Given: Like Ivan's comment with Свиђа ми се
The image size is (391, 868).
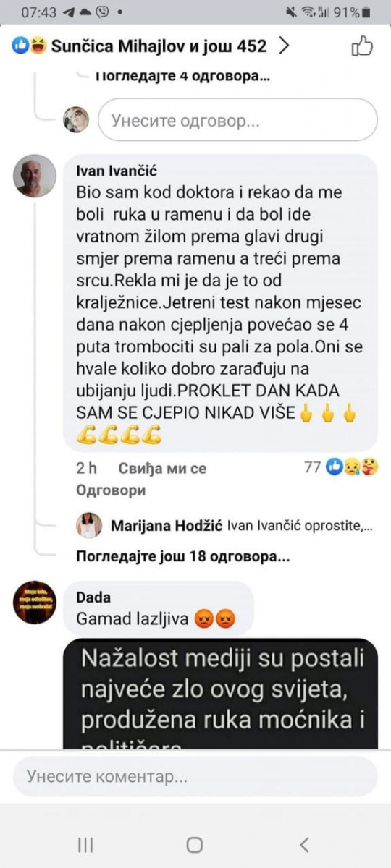Looking at the screenshot, I should pos(164,468).
